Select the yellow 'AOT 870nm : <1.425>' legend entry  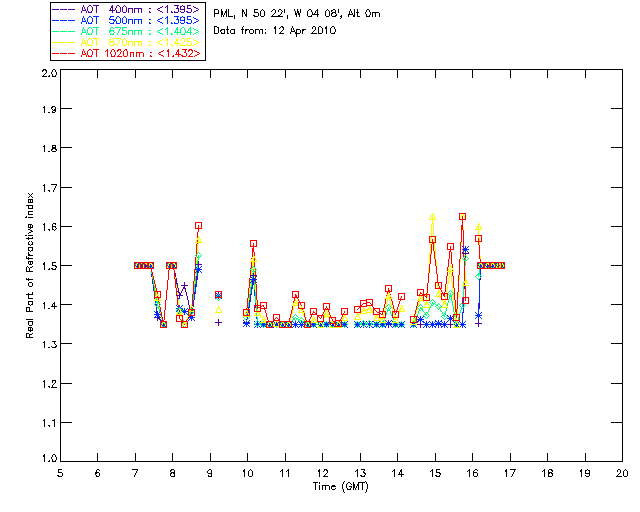point(126,42)
